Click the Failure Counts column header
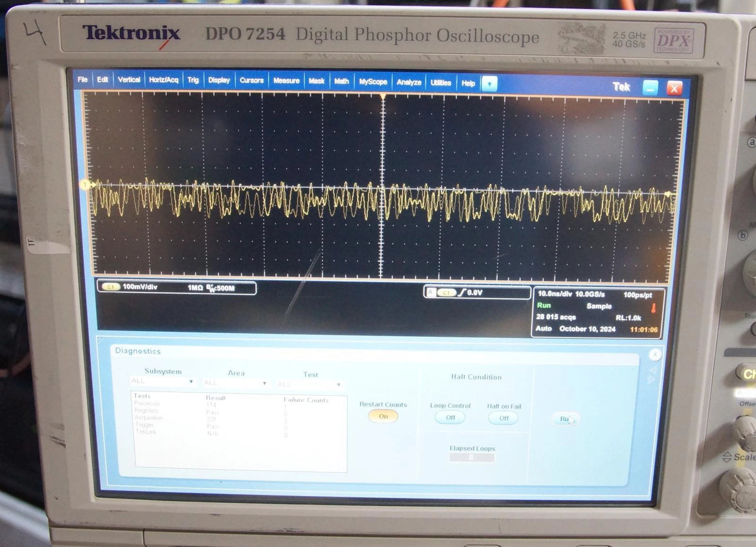This screenshot has width=756, height=547. click(306, 400)
